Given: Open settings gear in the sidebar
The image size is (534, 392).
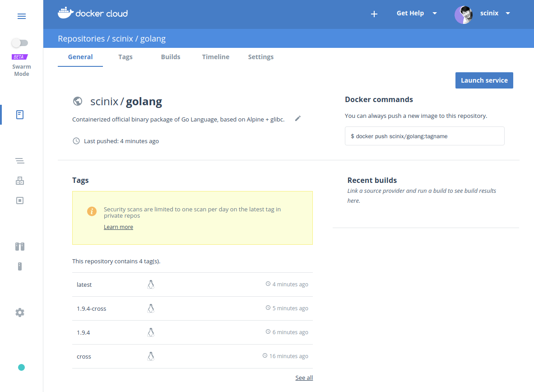Looking at the screenshot, I should click(x=20, y=313).
